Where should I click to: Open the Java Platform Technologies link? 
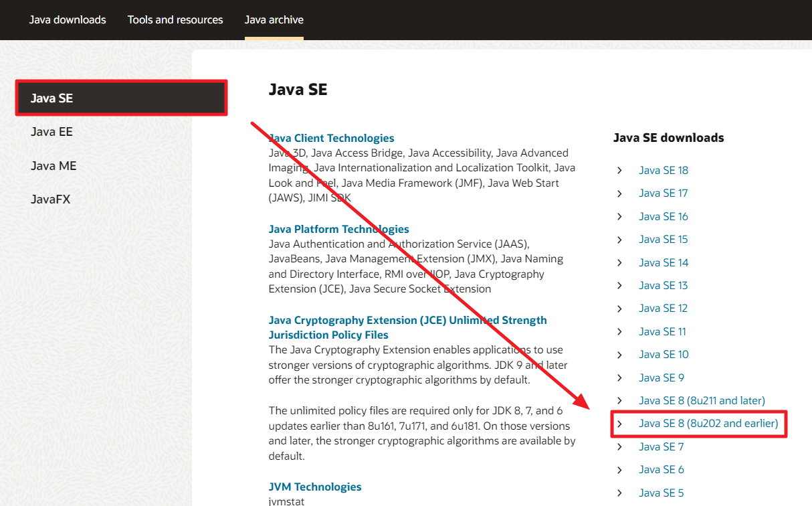pos(338,228)
